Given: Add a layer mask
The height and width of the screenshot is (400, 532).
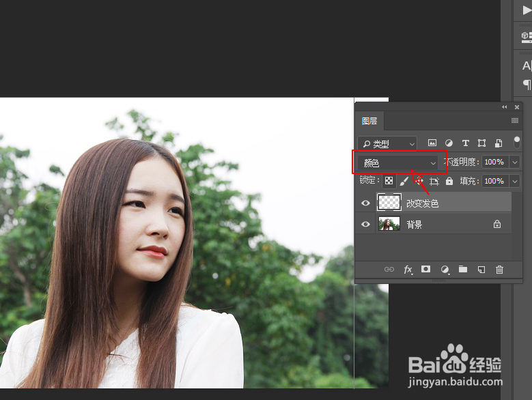Looking at the screenshot, I should tap(425, 269).
